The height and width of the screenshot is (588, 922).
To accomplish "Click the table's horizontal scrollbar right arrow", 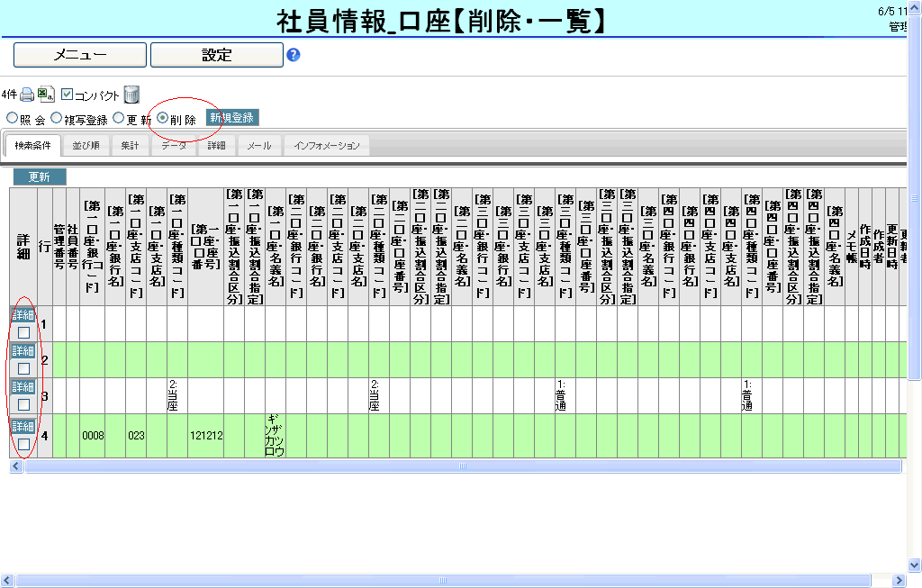I will coord(908,466).
